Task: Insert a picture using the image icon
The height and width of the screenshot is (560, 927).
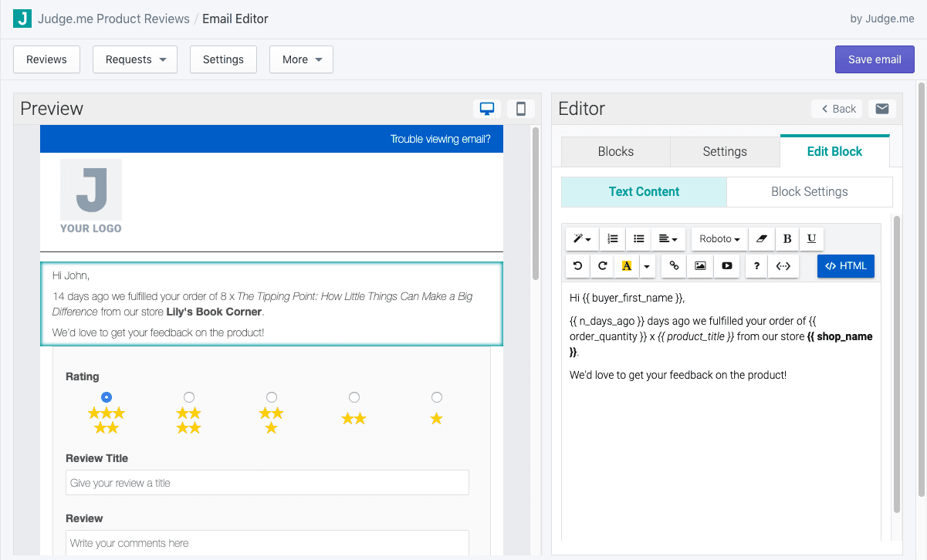Action: [x=700, y=266]
